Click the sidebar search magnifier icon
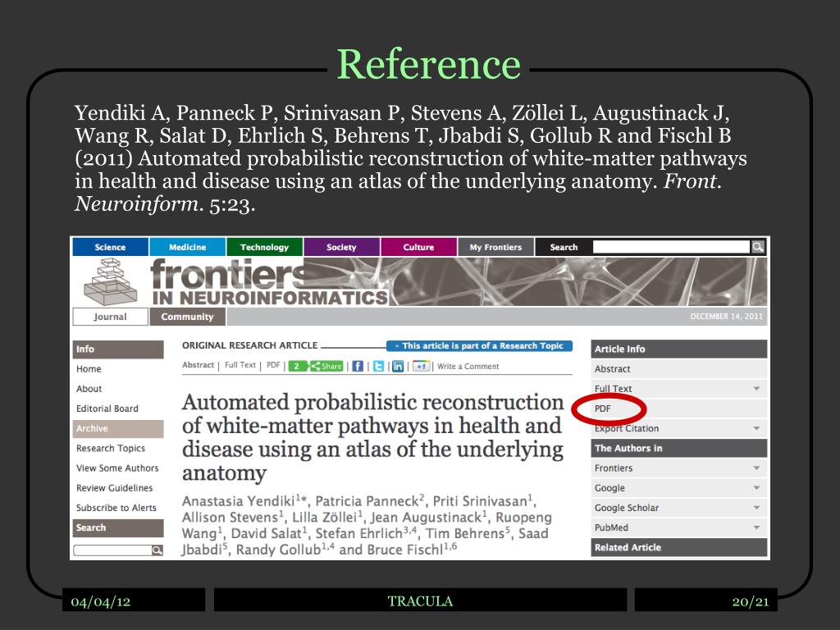The image size is (840, 630). tap(157, 550)
